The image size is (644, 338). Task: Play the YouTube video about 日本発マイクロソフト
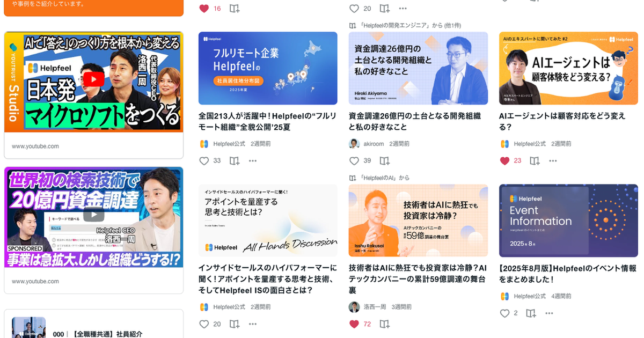[94, 80]
